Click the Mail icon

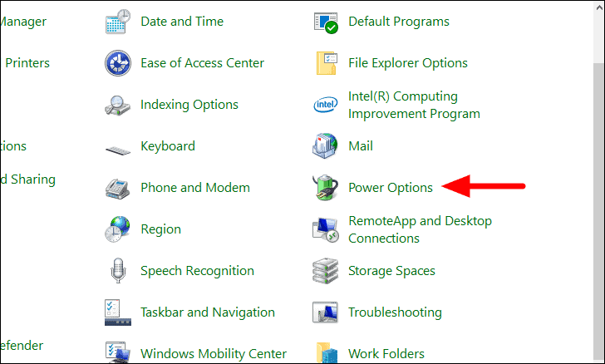[x=325, y=146]
